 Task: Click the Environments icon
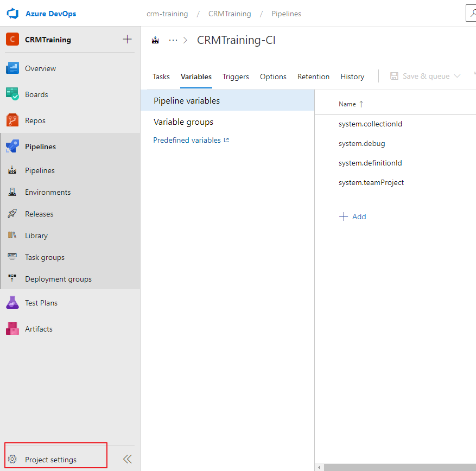point(12,192)
